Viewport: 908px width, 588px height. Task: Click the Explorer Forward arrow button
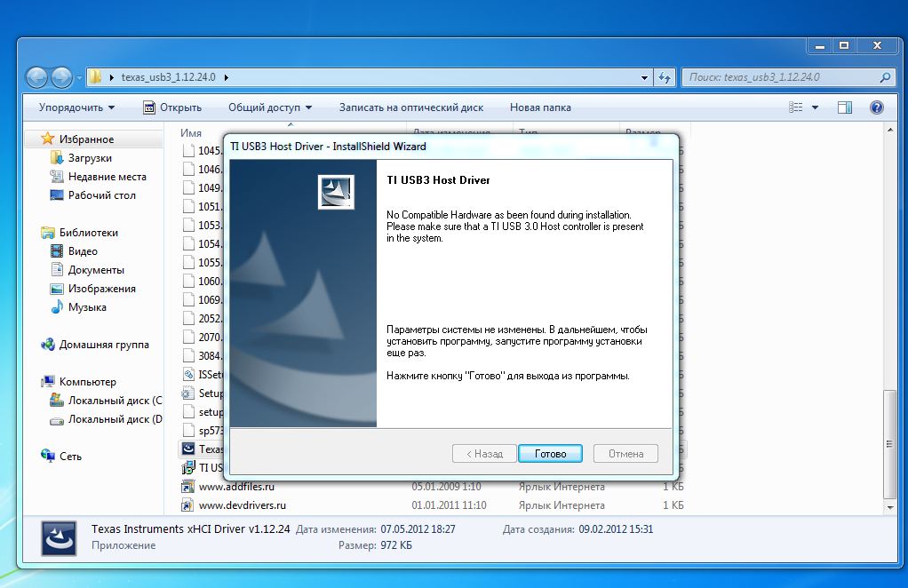point(61,77)
